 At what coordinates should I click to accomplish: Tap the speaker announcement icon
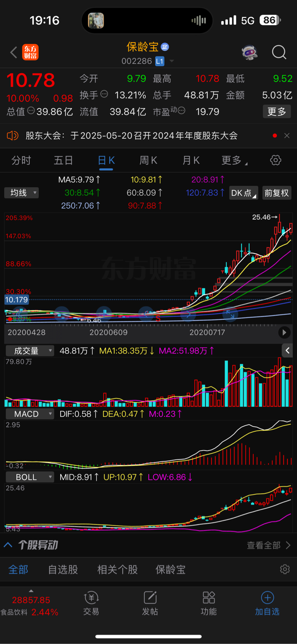[x=13, y=136]
